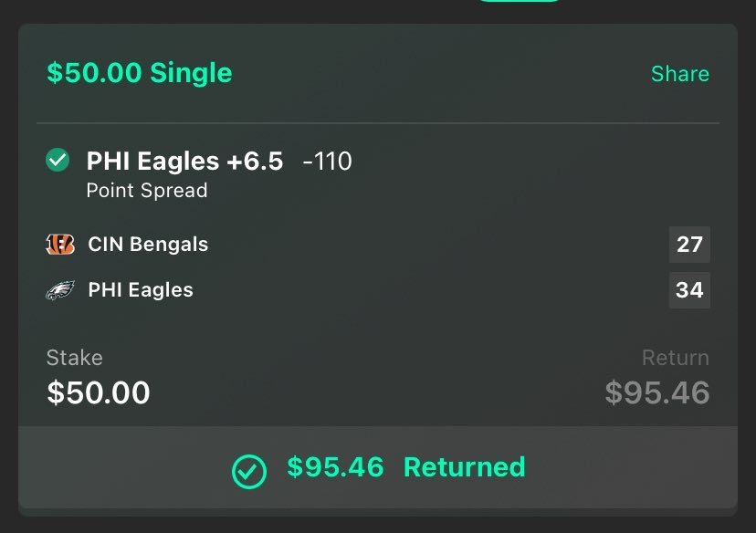Viewport: 756px width, 533px height.
Task: Select the CIN Bengals team name
Action: [x=148, y=245]
